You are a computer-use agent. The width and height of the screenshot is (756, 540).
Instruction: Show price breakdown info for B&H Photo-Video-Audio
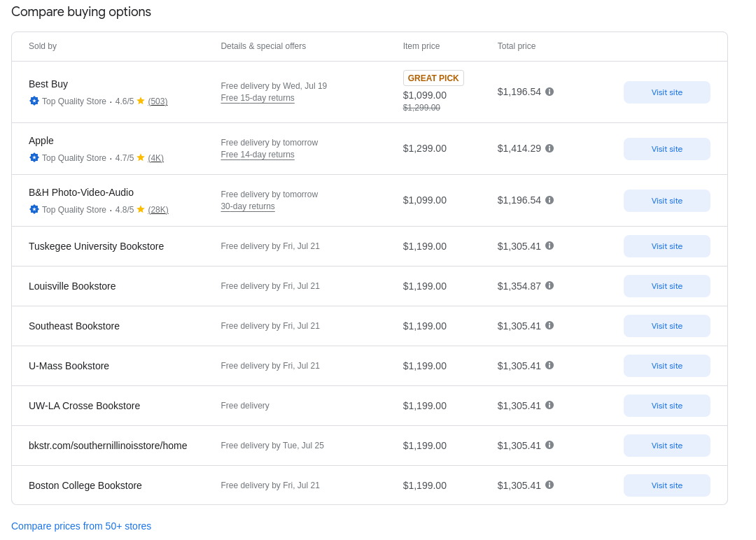click(x=549, y=200)
